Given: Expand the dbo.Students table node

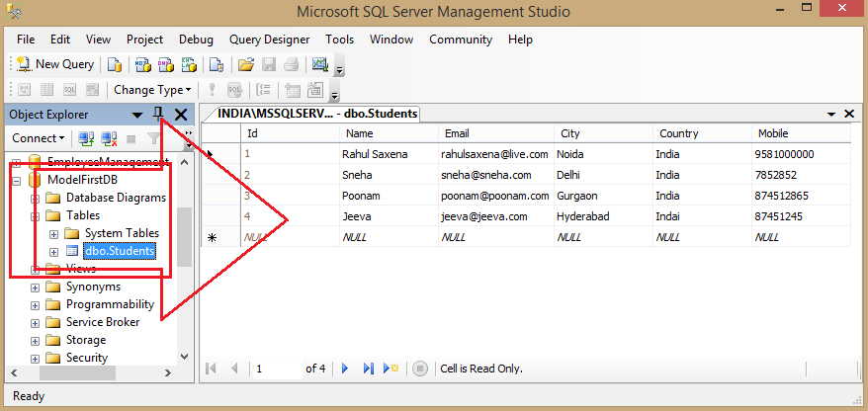Looking at the screenshot, I should coord(53,251).
